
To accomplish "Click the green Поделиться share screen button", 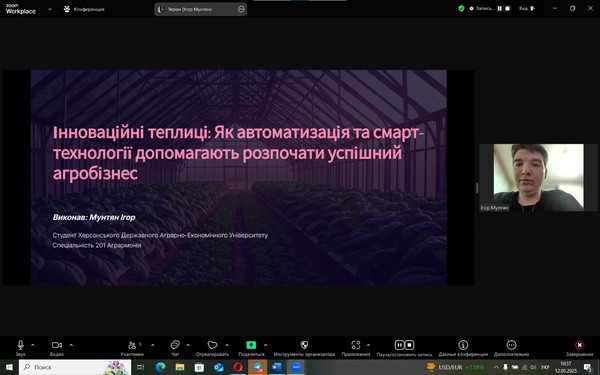I will tap(251, 345).
